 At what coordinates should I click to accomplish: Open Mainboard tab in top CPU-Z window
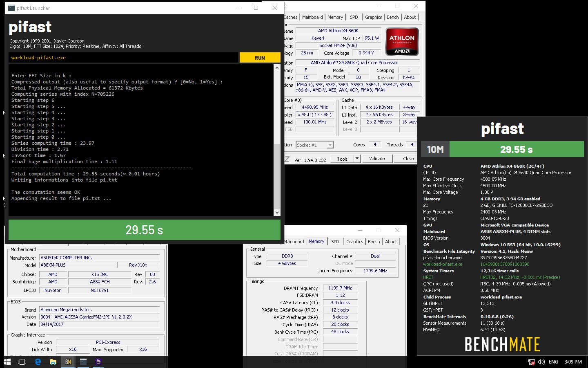click(x=312, y=17)
